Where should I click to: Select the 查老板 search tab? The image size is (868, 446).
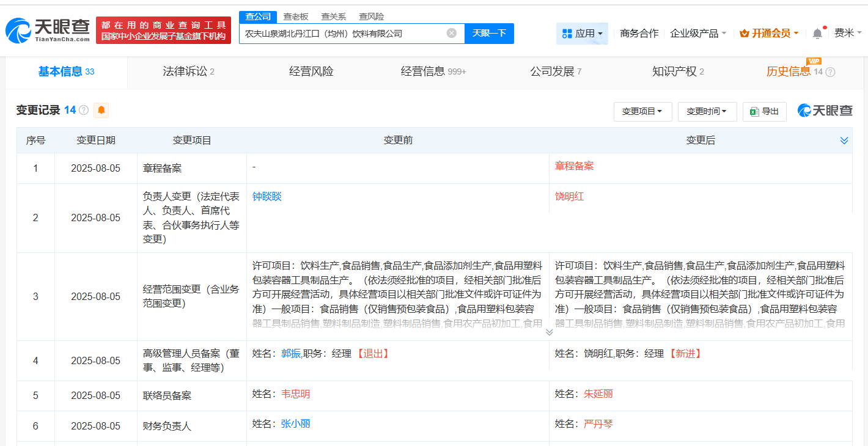[x=296, y=16]
